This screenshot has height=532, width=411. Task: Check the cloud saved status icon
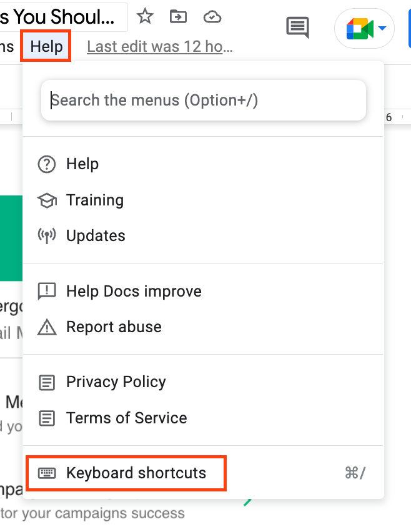[x=212, y=17]
